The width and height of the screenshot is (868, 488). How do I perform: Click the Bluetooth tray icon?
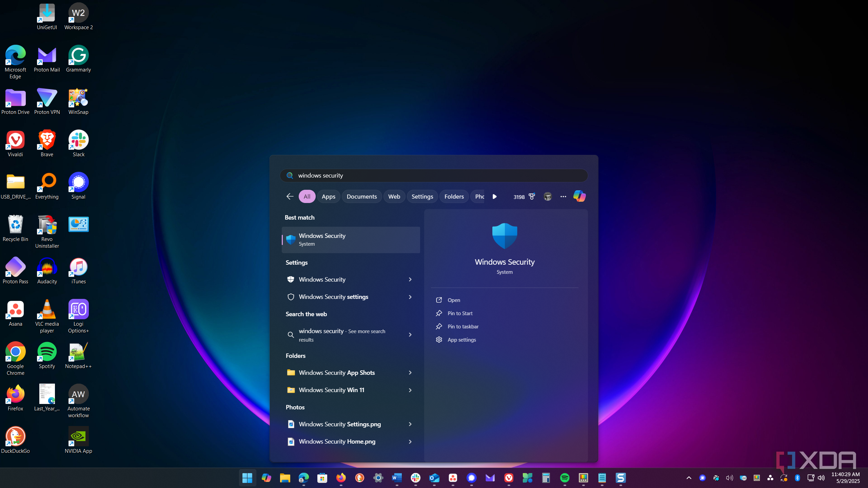(797, 478)
